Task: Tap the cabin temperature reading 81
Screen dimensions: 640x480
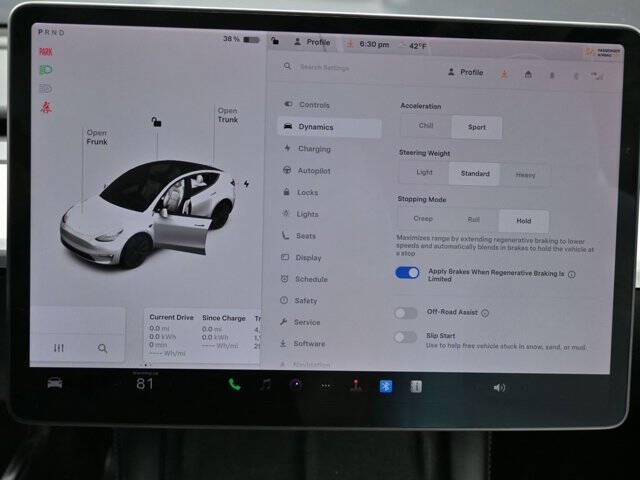Action: click(145, 384)
